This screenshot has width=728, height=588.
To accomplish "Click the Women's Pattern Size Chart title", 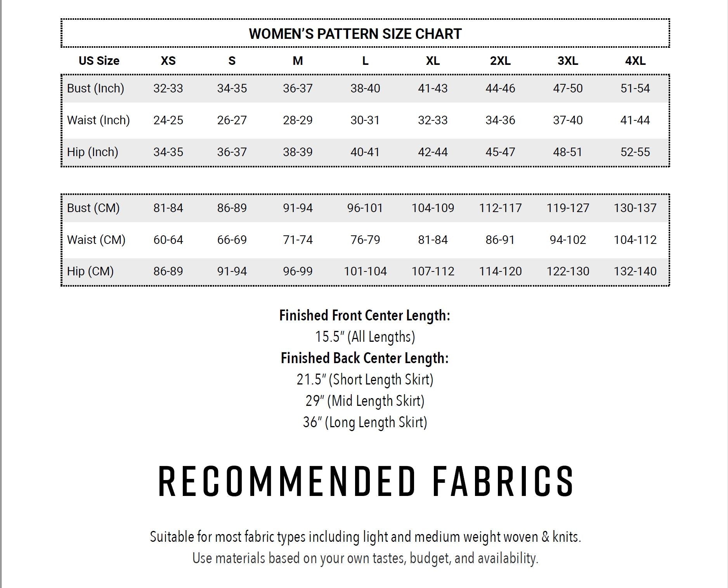I will pyautogui.click(x=355, y=34).
